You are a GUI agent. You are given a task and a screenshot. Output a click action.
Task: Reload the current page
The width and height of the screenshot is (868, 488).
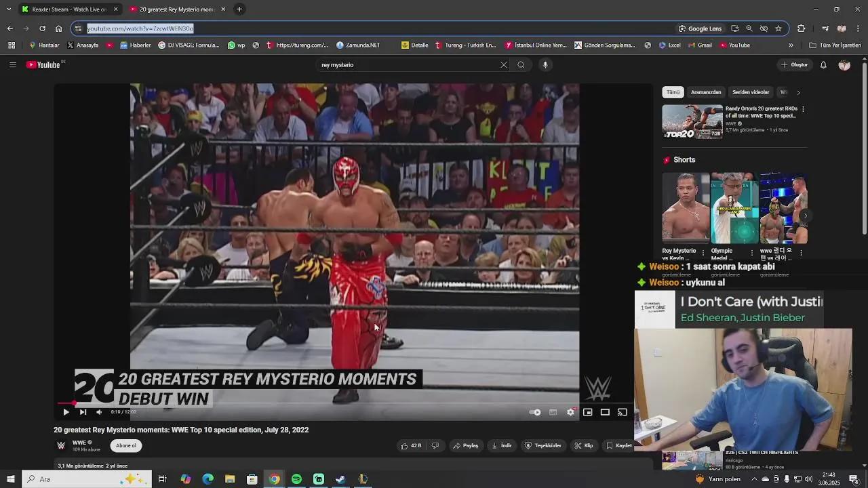point(42,28)
